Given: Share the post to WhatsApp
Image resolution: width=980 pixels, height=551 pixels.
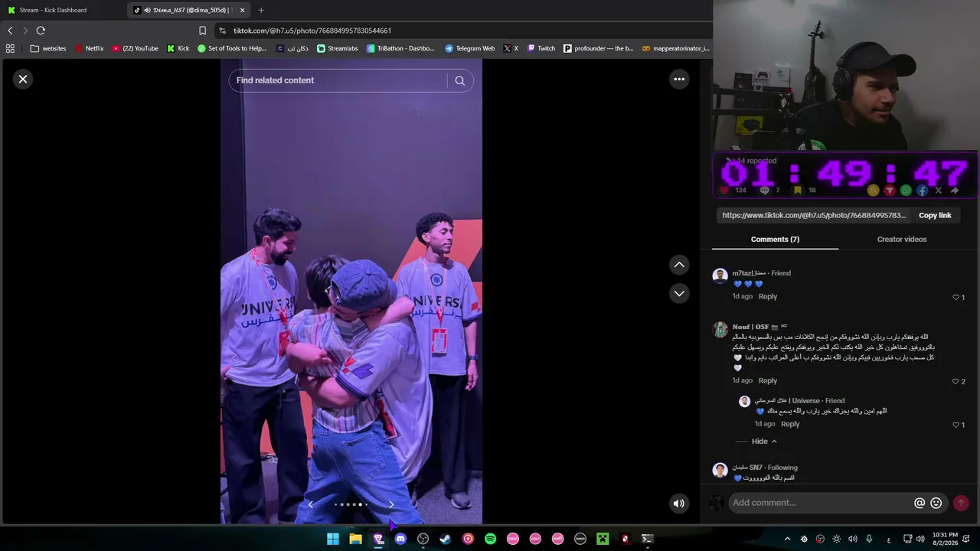Looking at the screenshot, I should click(x=906, y=191).
